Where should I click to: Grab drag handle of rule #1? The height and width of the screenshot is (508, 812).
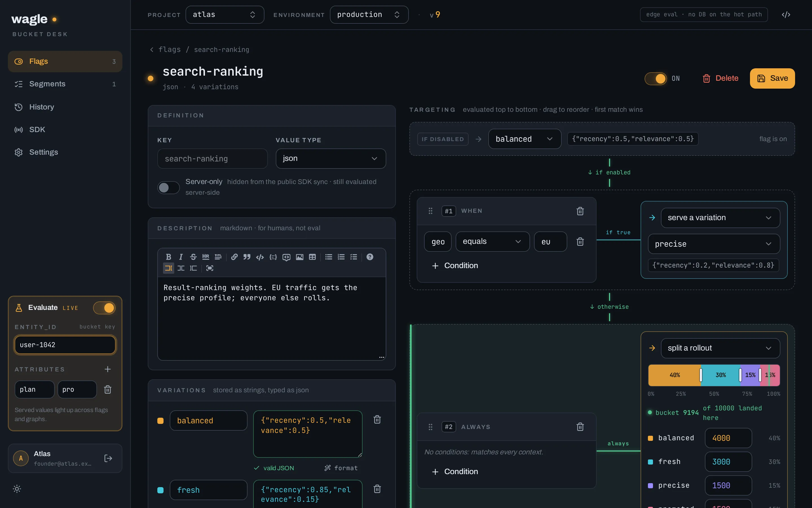(431, 211)
